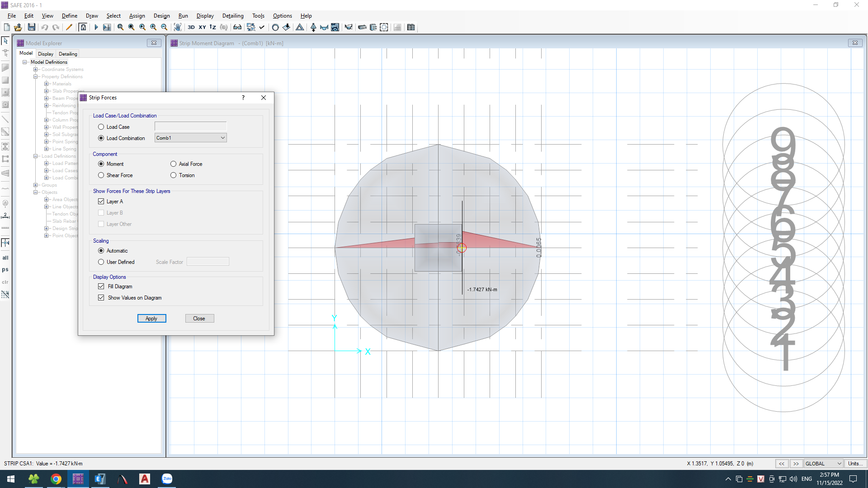This screenshot has width=868, height=488.
Task: Click the Zoom Out magnifier icon
Action: (x=164, y=27)
